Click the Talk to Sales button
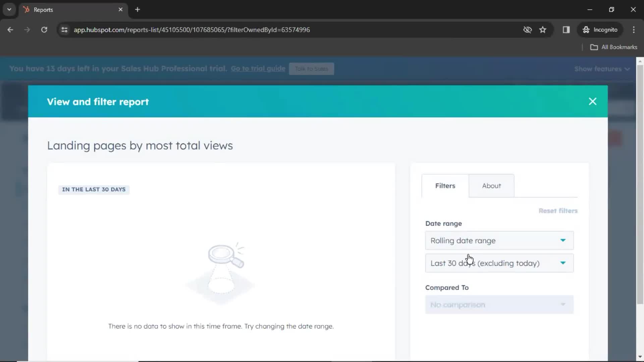Image resolution: width=644 pixels, height=362 pixels. click(311, 68)
